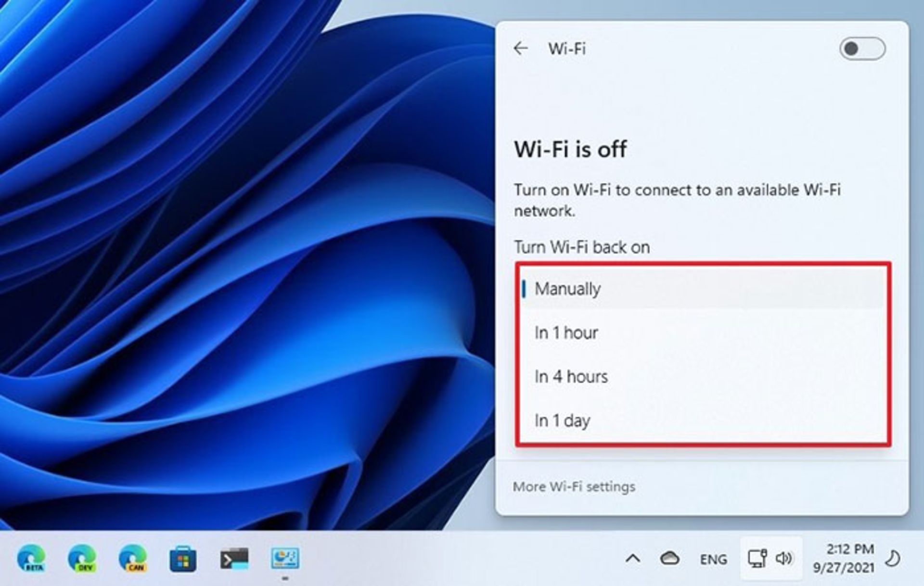
Task: Launch Windows Terminal from taskbar
Action: (x=234, y=559)
